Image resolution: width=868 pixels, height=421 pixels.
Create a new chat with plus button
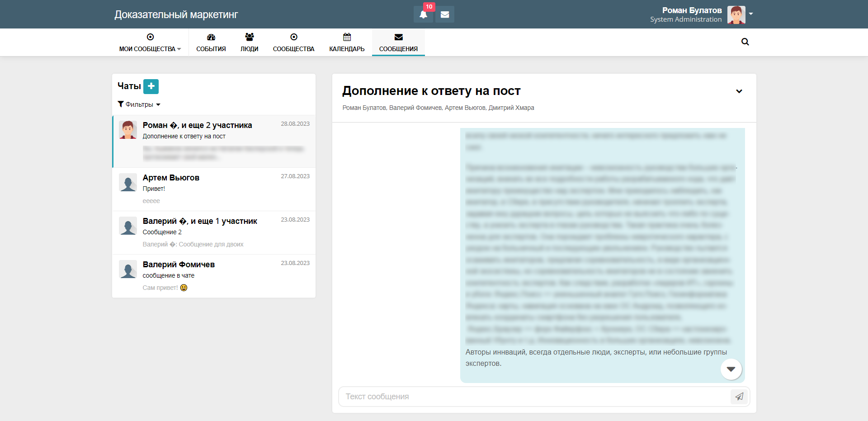click(x=151, y=86)
